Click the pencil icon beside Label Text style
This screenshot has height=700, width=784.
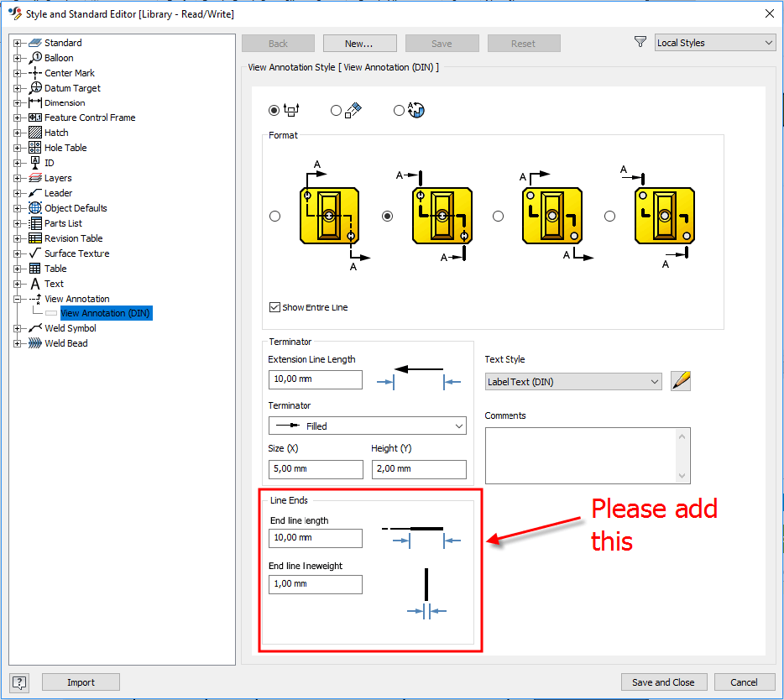point(680,380)
